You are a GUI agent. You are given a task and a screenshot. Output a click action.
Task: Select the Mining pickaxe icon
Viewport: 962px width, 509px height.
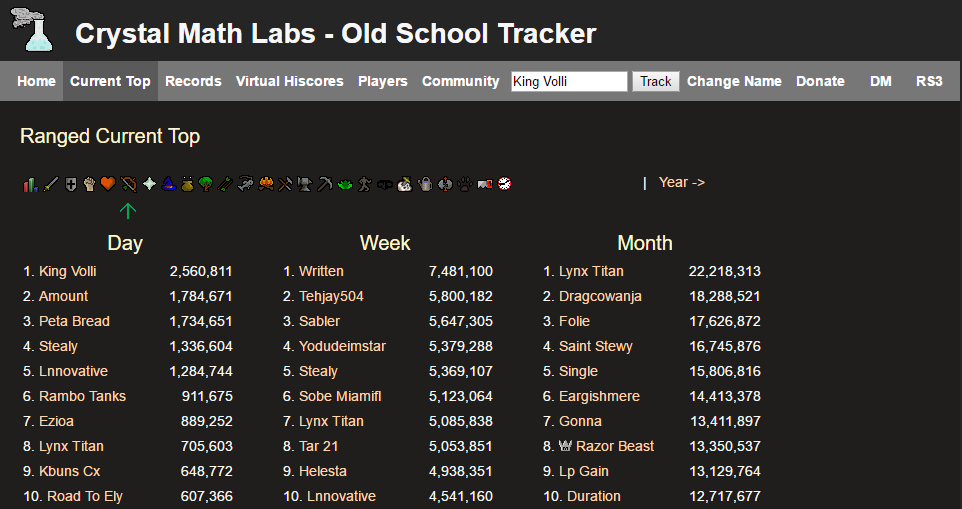click(325, 184)
